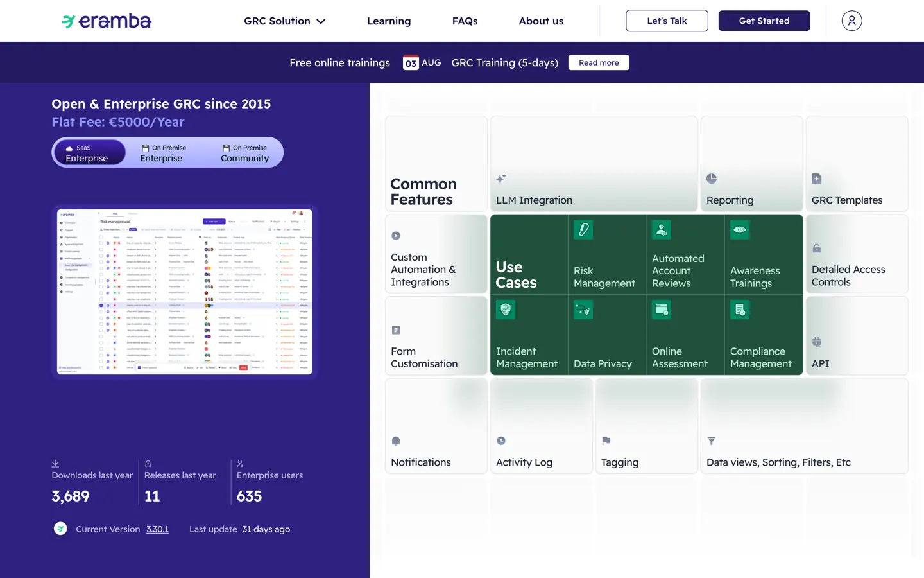Screen dimensions: 924x578
Task: Open the Reporting card
Action: coord(751,164)
